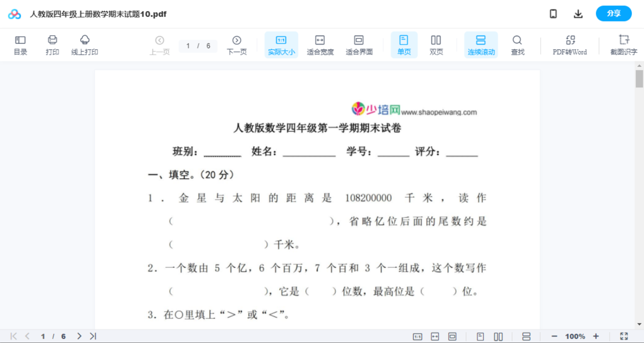The image size is (644, 343).
Task: Click the 分享 share button
Action: [x=614, y=13]
